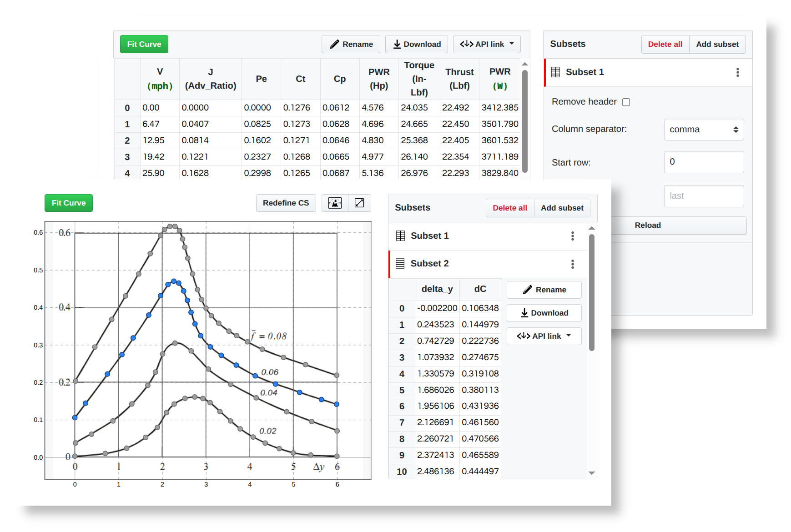791x532 pixels.
Task: Open the Subset 2 three-dot menu
Action: [573, 264]
